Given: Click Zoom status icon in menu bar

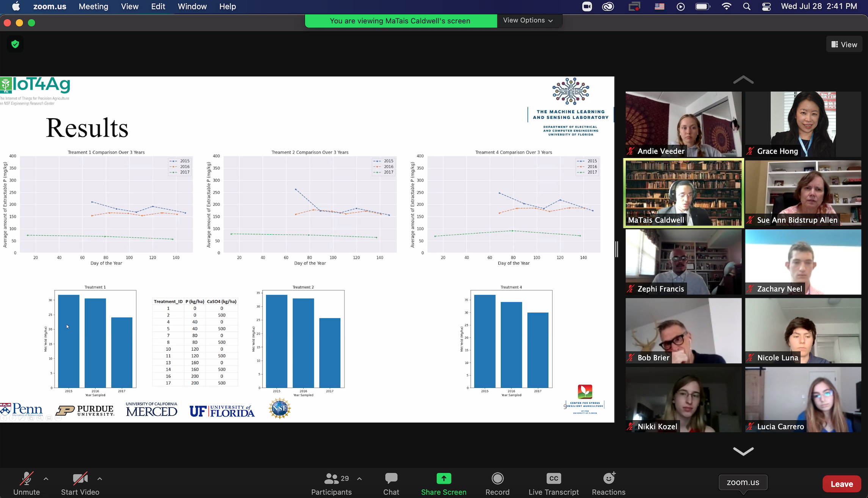Looking at the screenshot, I should point(587,6).
